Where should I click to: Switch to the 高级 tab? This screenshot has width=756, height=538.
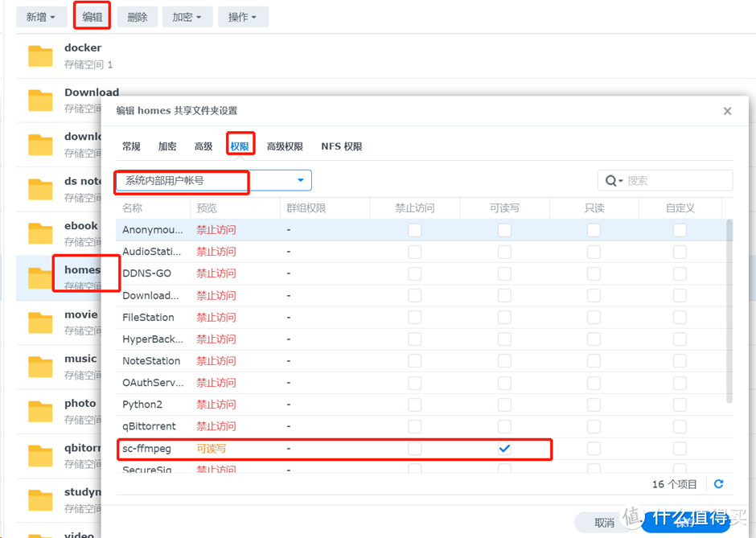point(203,146)
